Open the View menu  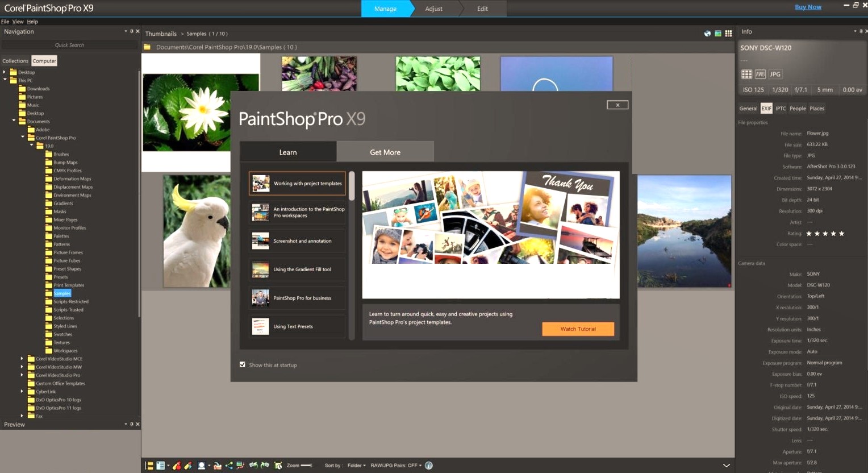point(18,22)
